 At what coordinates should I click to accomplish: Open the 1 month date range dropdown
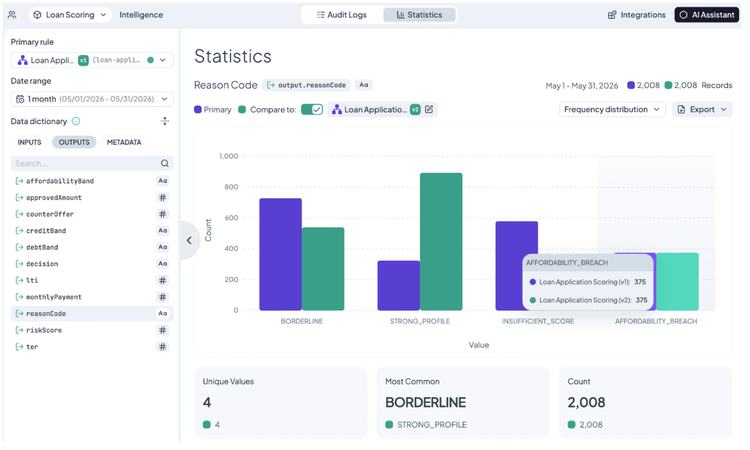tap(92, 99)
